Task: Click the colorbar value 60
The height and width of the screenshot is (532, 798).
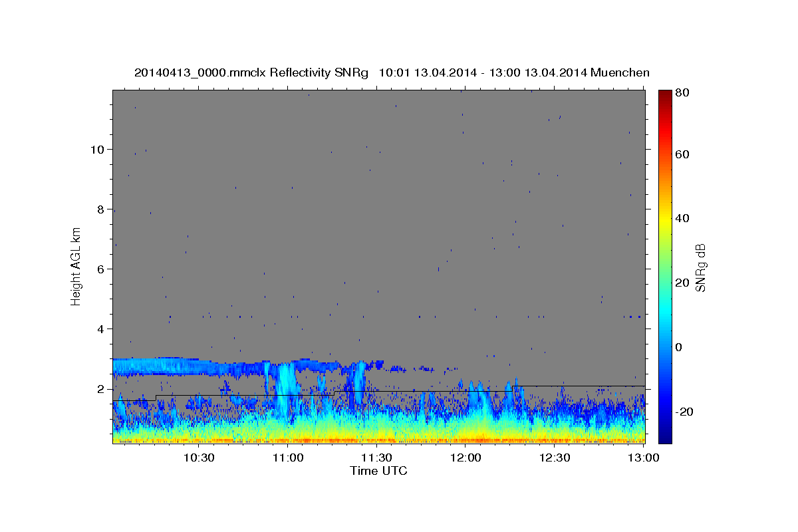Action: pyautogui.click(x=683, y=154)
